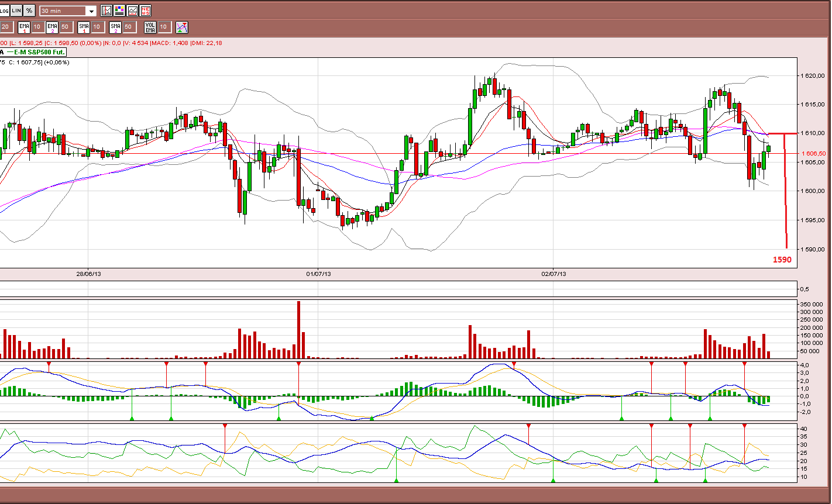Click the 02/07/13 date label
This screenshot has height=504, width=832.
click(553, 274)
